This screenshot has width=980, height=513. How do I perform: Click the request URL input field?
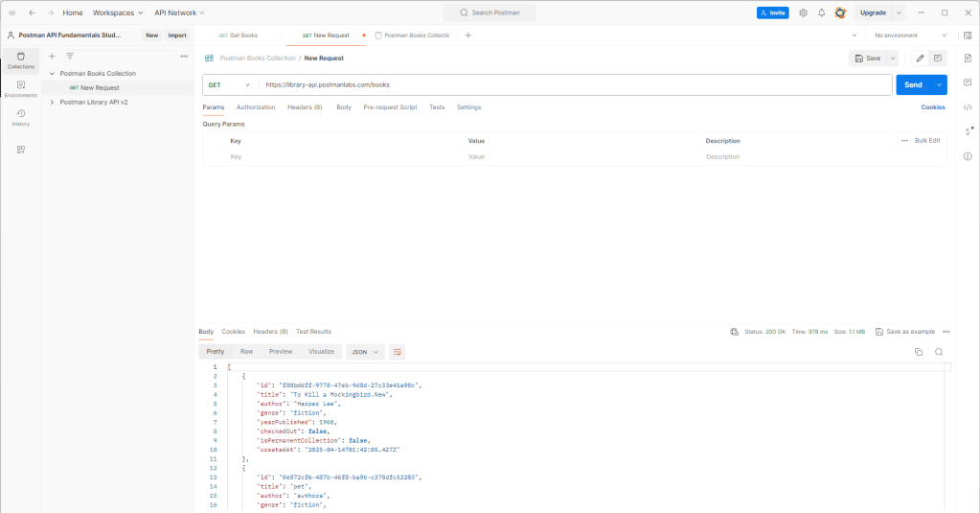tap(575, 84)
